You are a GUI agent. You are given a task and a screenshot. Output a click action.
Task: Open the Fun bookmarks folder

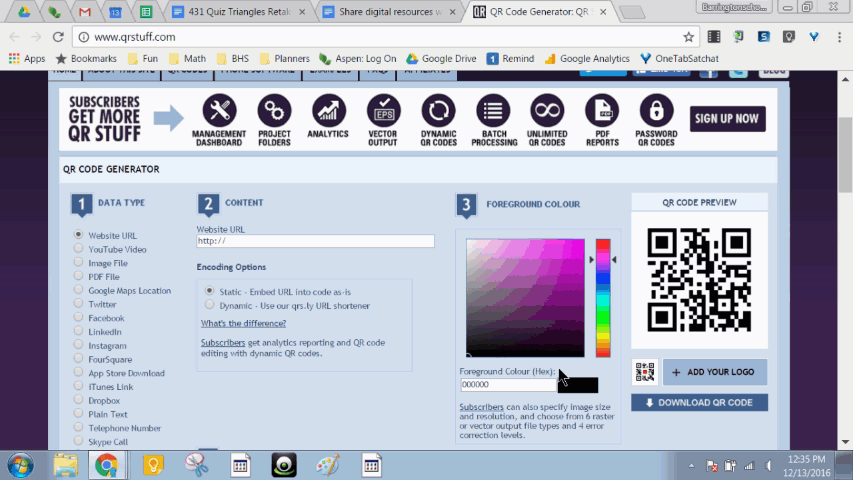coord(143,58)
